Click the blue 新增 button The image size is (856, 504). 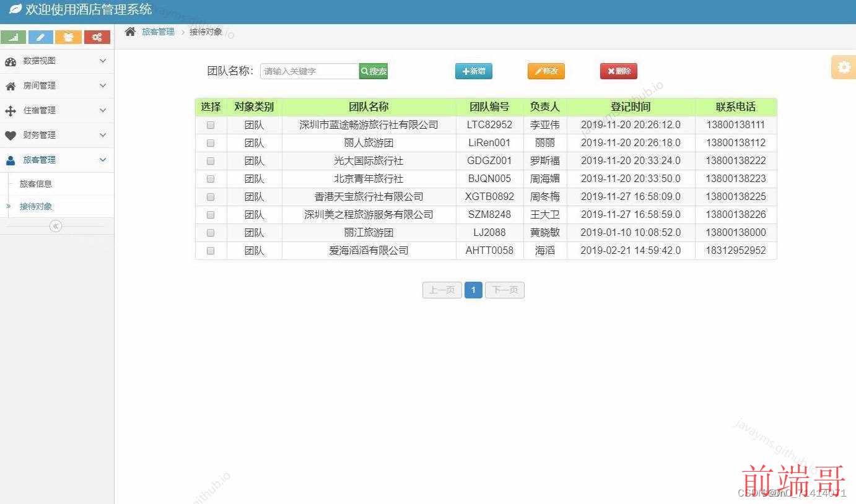[474, 71]
